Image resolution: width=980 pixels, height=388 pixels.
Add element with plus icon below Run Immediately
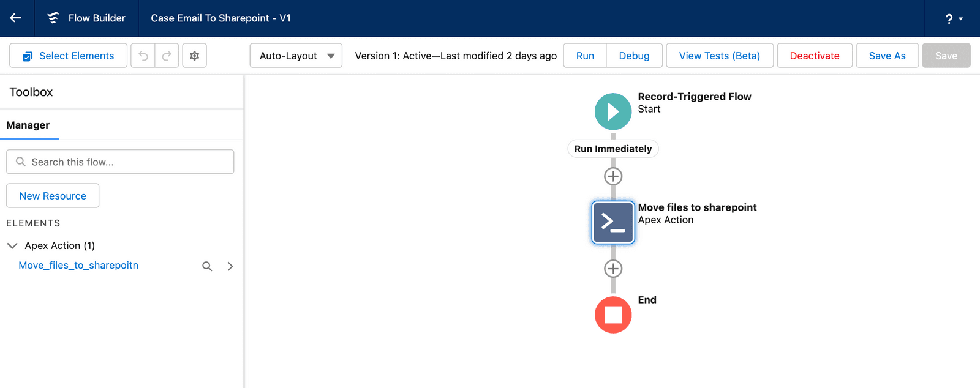(612, 176)
